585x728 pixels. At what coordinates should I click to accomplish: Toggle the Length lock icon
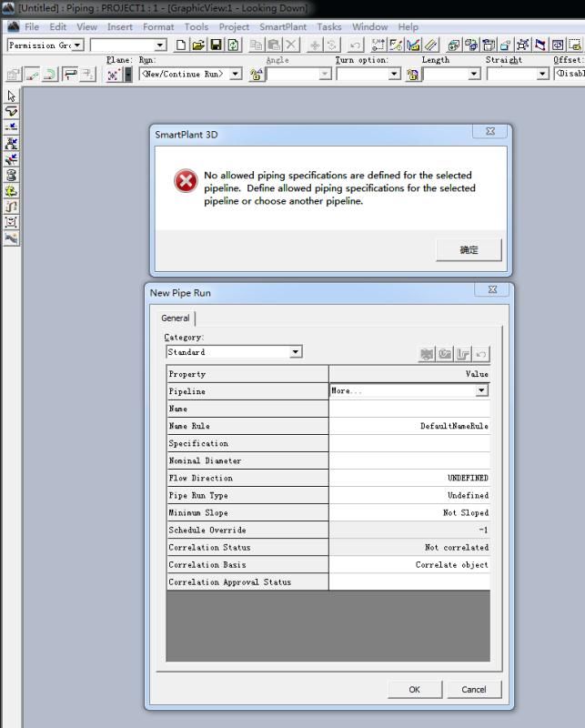[412, 75]
